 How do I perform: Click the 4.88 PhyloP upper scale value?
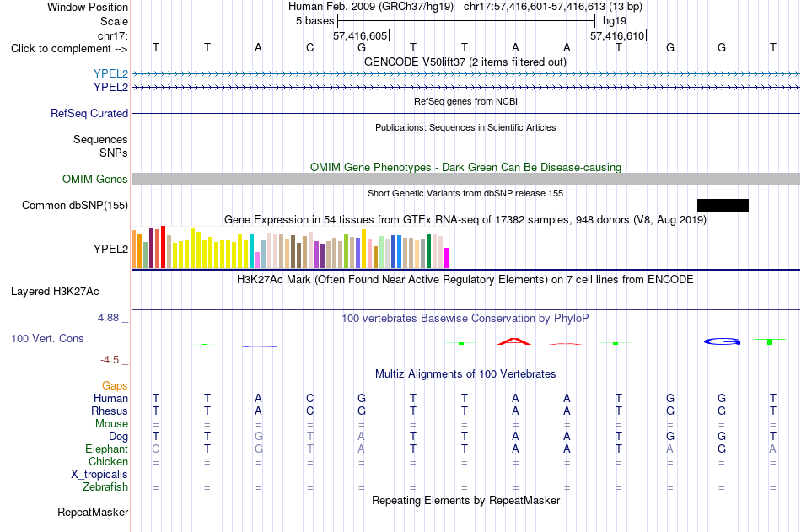[x=108, y=318]
